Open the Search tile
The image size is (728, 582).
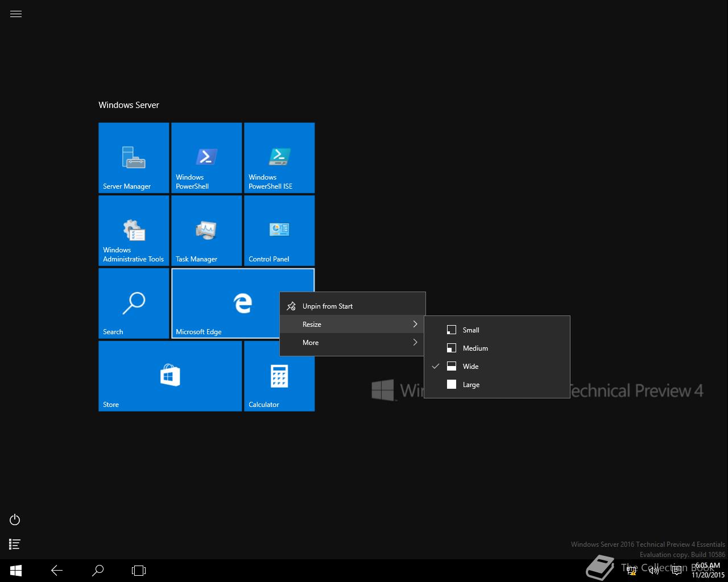coord(133,303)
